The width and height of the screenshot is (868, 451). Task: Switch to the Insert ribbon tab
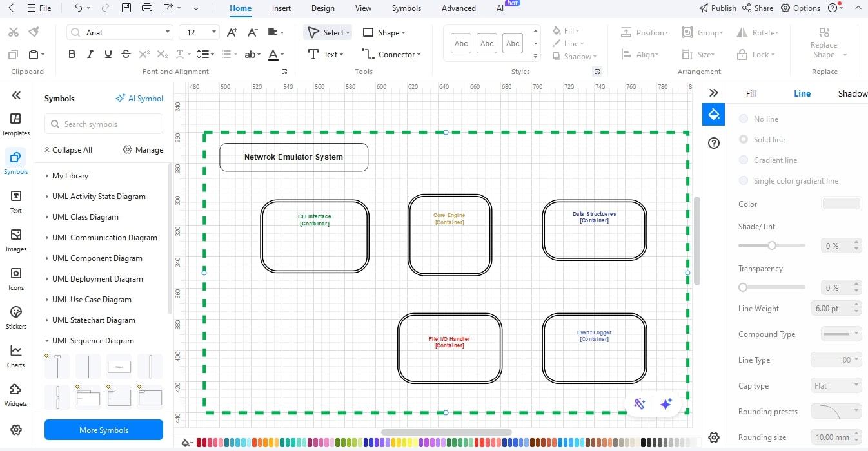point(281,8)
